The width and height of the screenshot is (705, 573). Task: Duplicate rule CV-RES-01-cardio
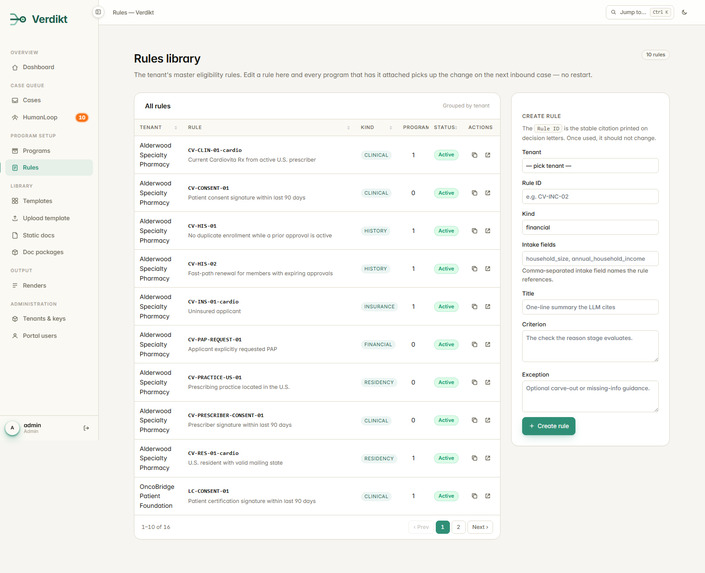[x=474, y=458]
